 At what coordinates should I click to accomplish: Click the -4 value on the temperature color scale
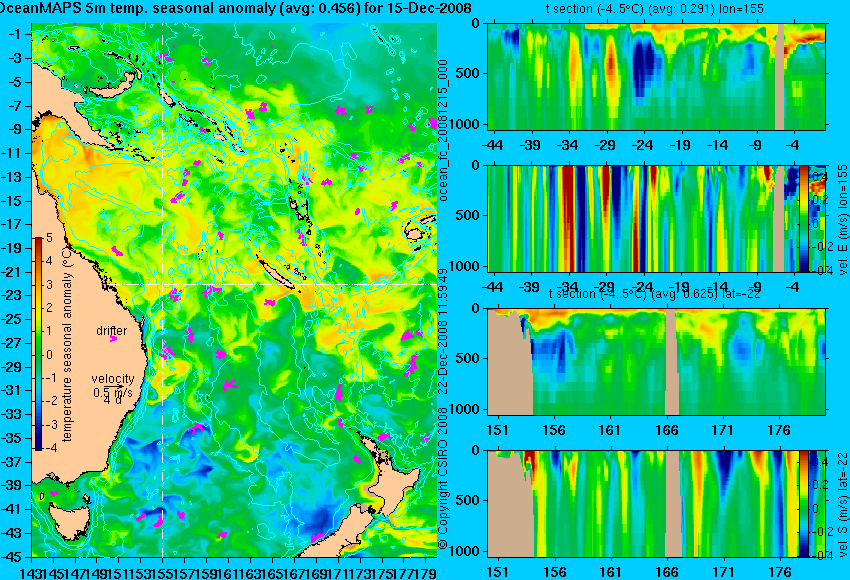pyautogui.click(x=48, y=448)
